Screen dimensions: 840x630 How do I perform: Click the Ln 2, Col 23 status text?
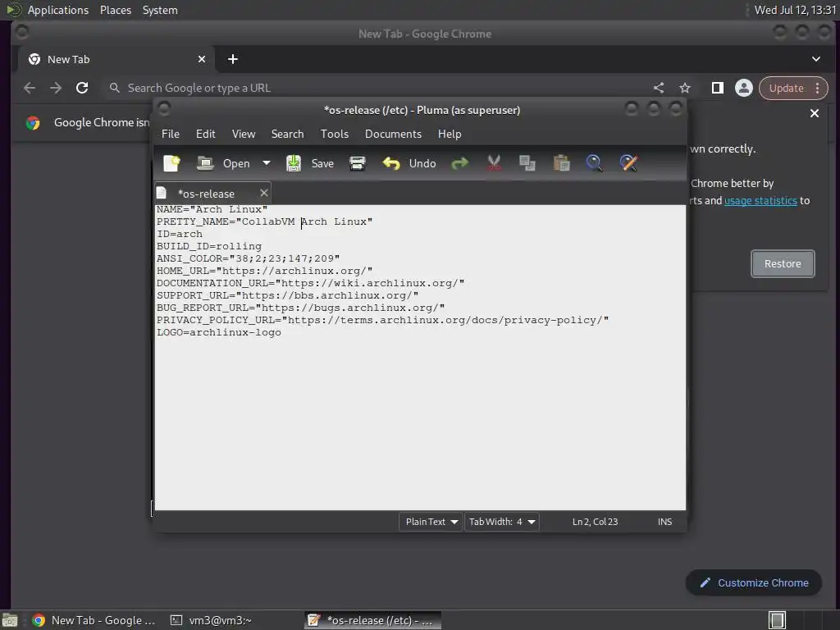pos(595,522)
